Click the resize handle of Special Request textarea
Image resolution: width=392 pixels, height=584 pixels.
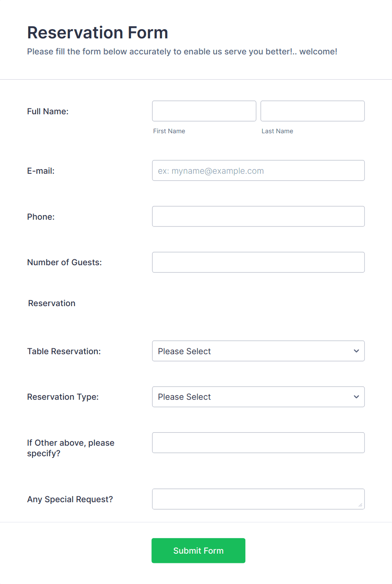[x=360, y=505]
